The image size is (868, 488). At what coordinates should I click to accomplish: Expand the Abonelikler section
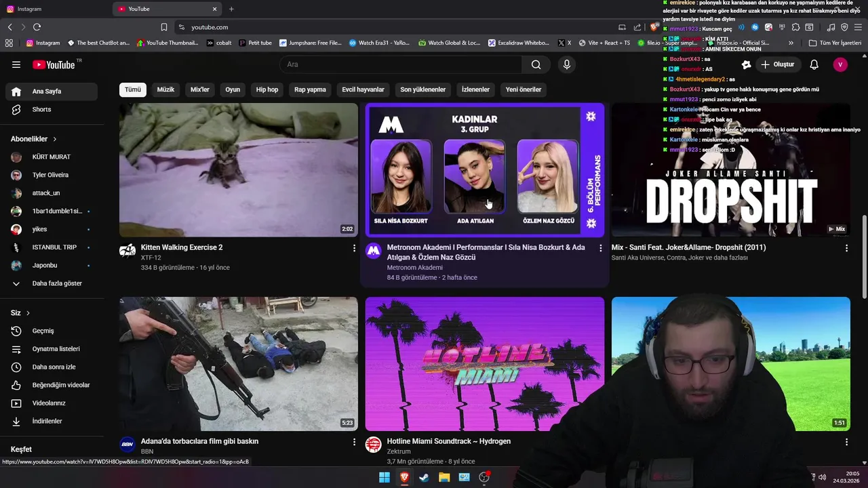point(34,139)
